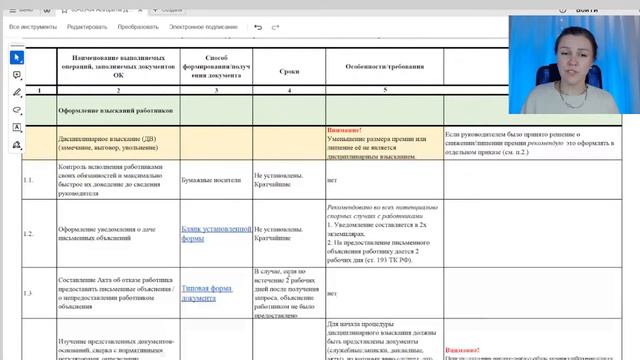This screenshot has width=640, height=360.
Task: Select the arrow selection tool
Action: point(17,58)
